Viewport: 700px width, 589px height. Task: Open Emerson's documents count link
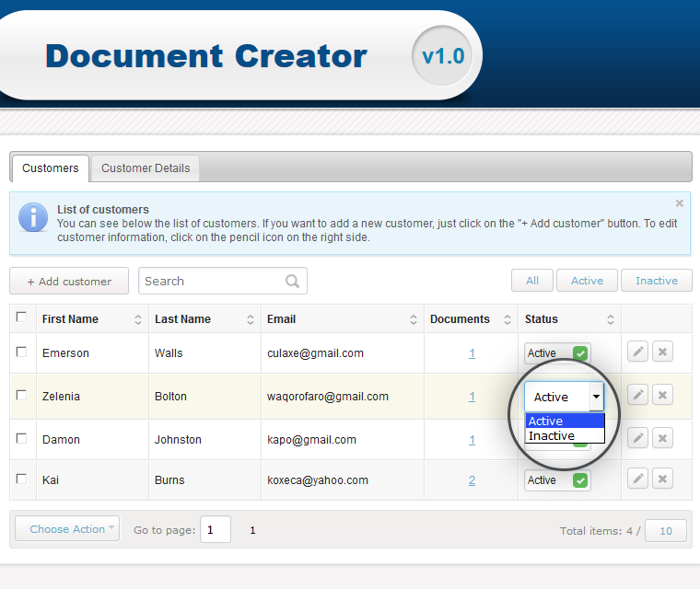[472, 353]
